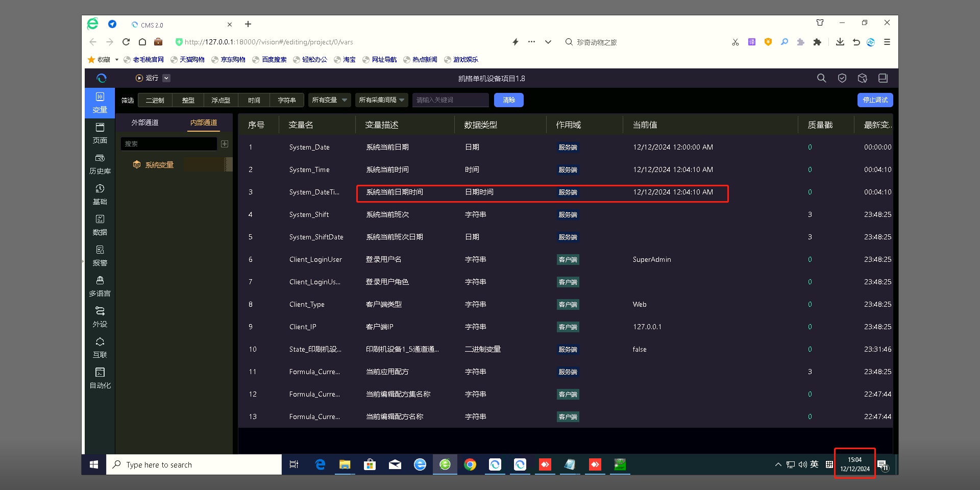Open a new browser tab
Viewport: 980px width, 490px height.
(x=248, y=24)
